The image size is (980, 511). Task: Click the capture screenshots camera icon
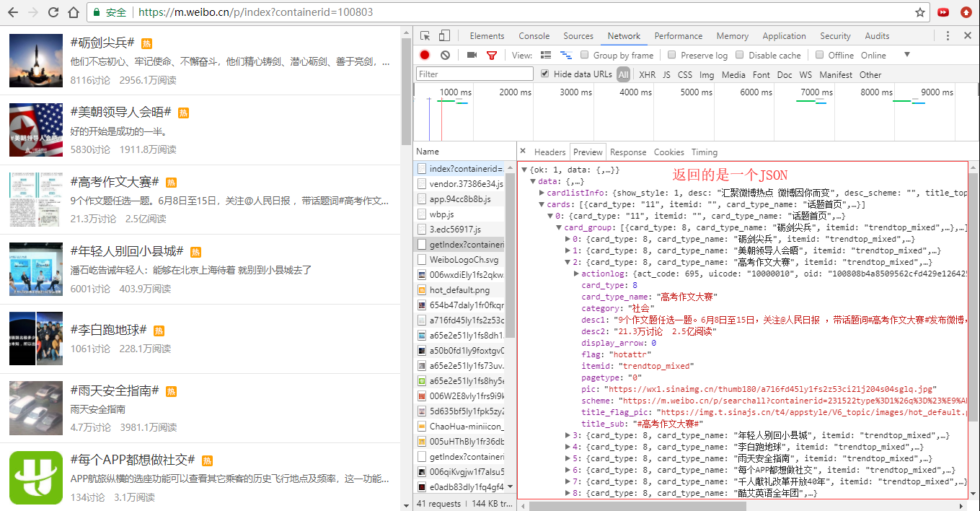pos(472,55)
